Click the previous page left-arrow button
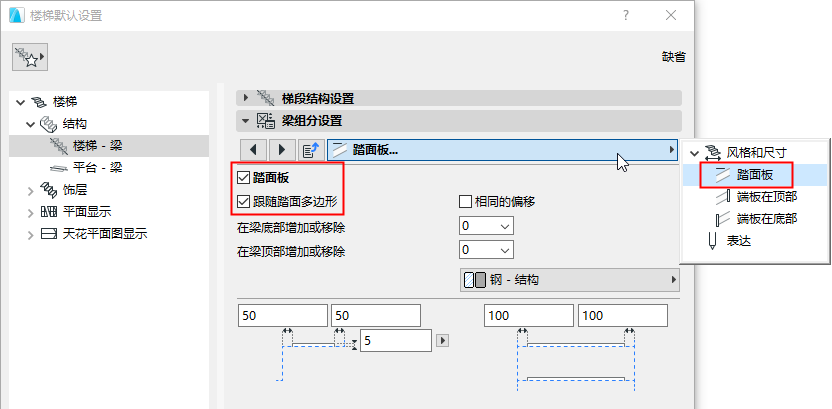The image size is (832, 409). click(x=254, y=150)
